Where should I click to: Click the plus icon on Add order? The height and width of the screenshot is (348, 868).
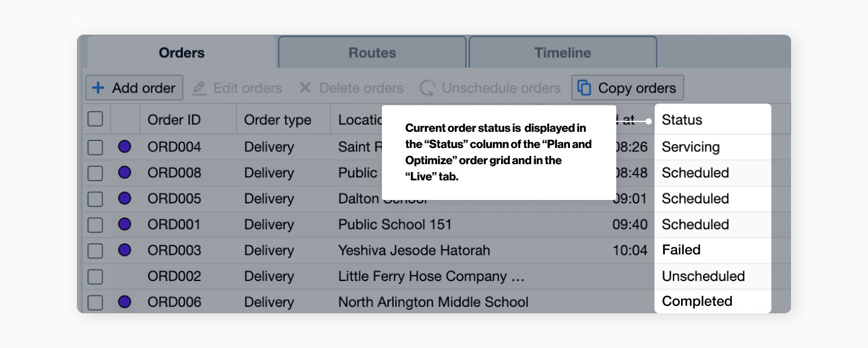click(x=98, y=88)
